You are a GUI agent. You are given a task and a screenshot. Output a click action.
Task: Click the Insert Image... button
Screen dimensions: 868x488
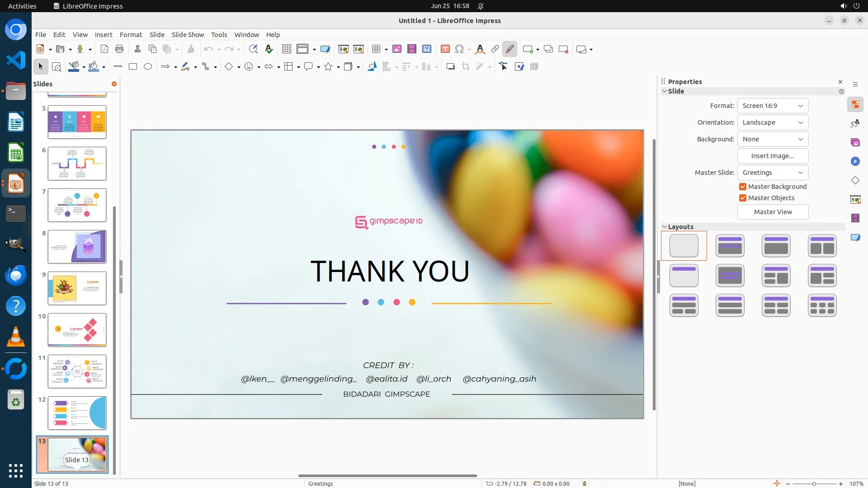tap(773, 156)
